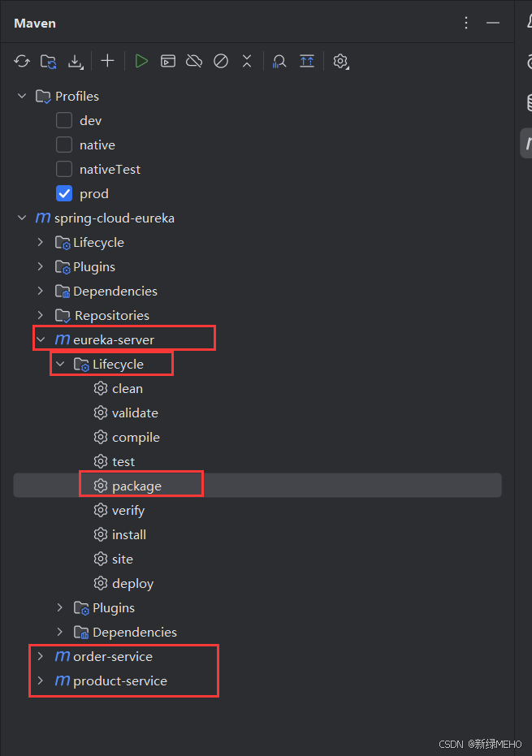Image resolution: width=532 pixels, height=756 pixels.
Task: Expand Dependencies under spring-cloud-eureka
Action: 41,291
